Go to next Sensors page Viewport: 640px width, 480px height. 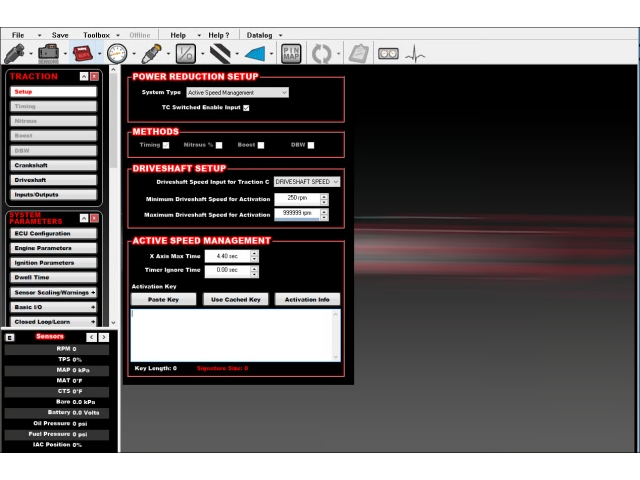(x=104, y=337)
